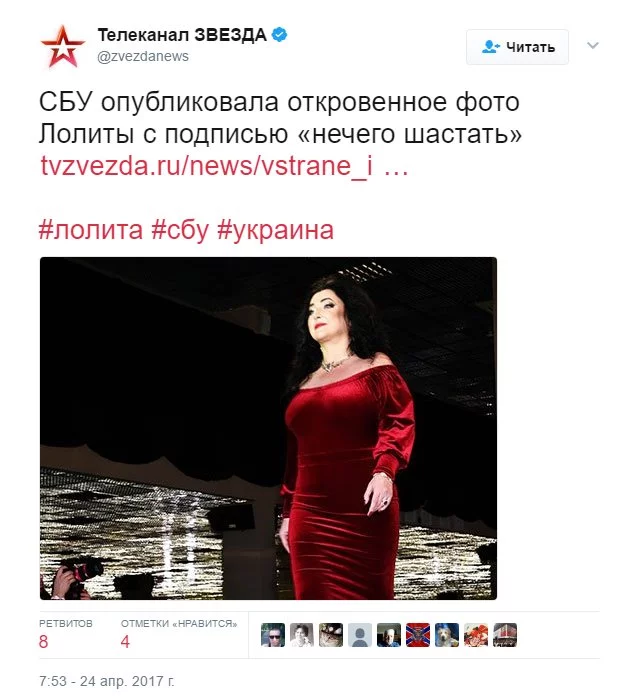Image resolution: width=638 pixels, height=696 pixels.
Task: Open the cat with hat liker avatar
Action: tap(331, 635)
